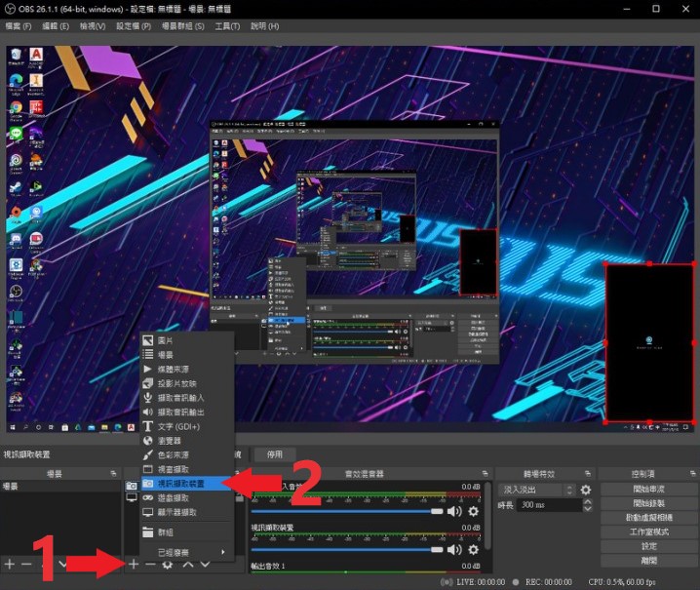Image resolution: width=700 pixels, height=590 pixels.
Task: Open gear settings for the first mixer channel
Action: click(x=473, y=511)
